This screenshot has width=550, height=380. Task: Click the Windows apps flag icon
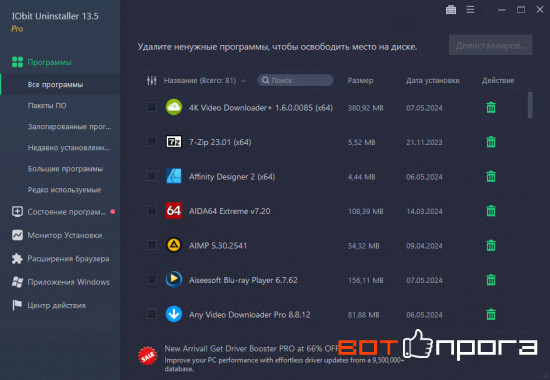[17, 282]
